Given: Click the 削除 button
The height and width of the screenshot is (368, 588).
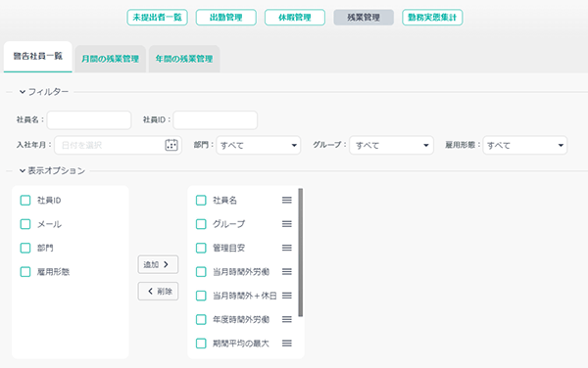Looking at the screenshot, I should [x=158, y=292].
